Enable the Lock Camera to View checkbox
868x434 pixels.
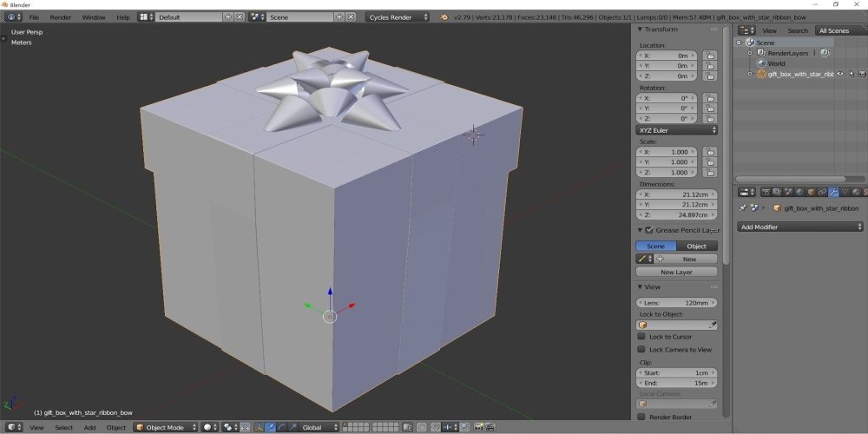(641, 349)
